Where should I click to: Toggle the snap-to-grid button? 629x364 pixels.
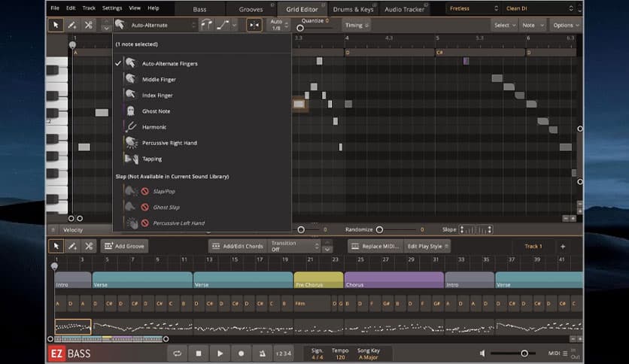(x=254, y=25)
